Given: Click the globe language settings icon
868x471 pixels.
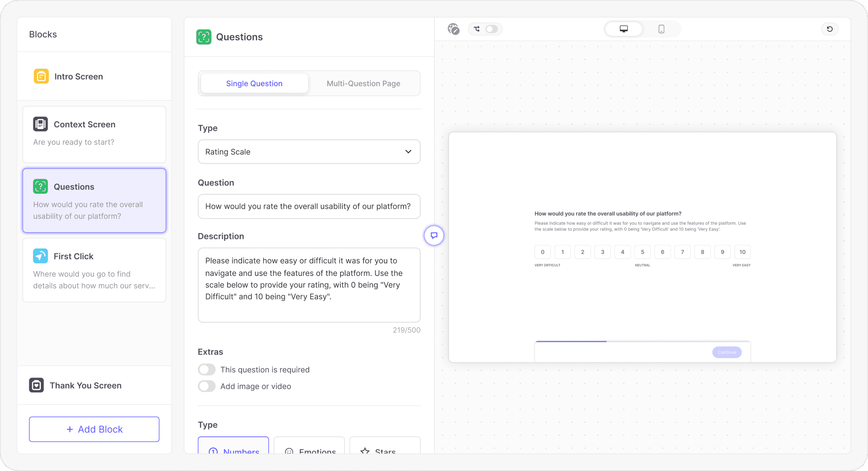Looking at the screenshot, I should [453, 29].
